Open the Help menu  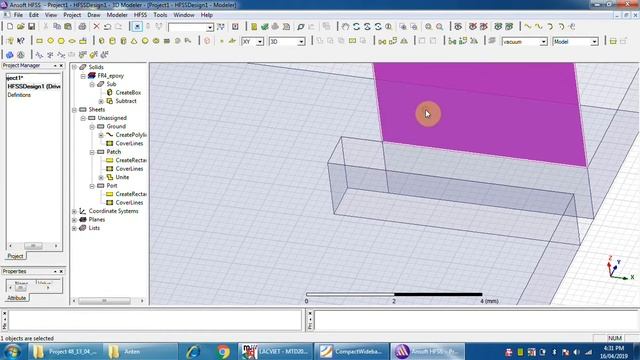coord(207,15)
